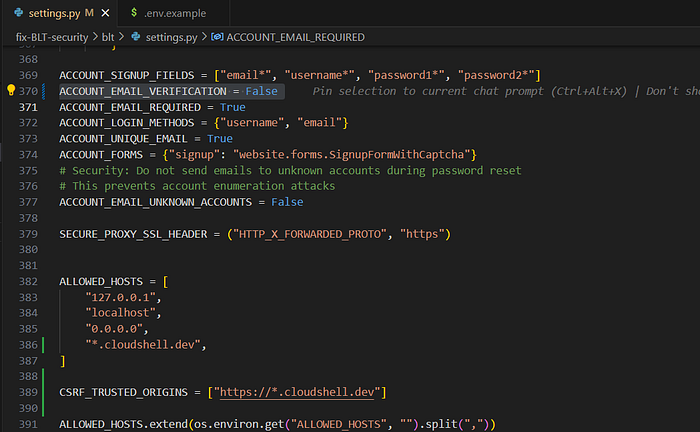Viewport: 700px width, 432px height.
Task: Click the comment about account enumeration attacks
Action: (197, 186)
